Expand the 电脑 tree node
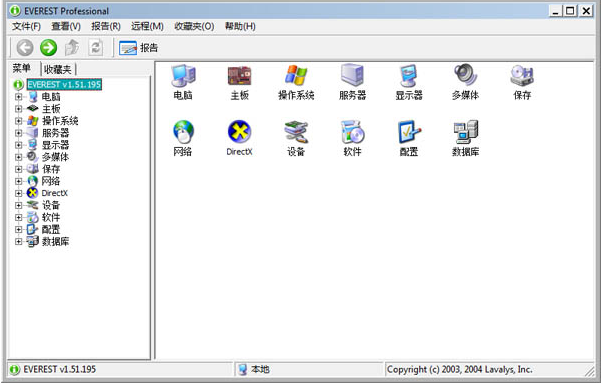The image size is (601, 383). (x=18, y=97)
